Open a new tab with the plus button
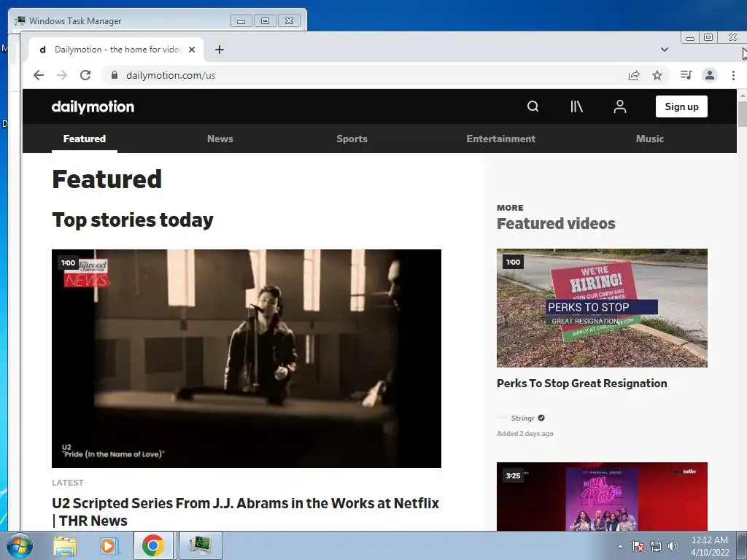 point(219,50)
